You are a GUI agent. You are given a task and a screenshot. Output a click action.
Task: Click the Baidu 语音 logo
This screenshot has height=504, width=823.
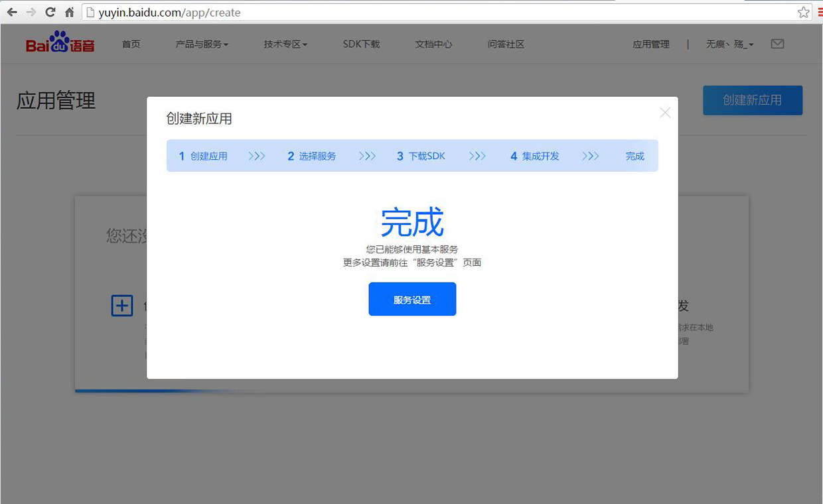tap(60, 43)
